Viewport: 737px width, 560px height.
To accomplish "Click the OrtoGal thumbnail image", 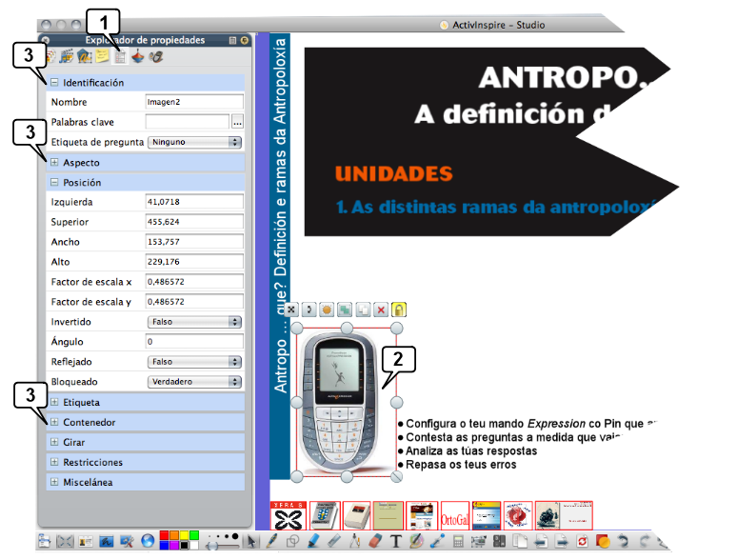I will pos(454,516).
